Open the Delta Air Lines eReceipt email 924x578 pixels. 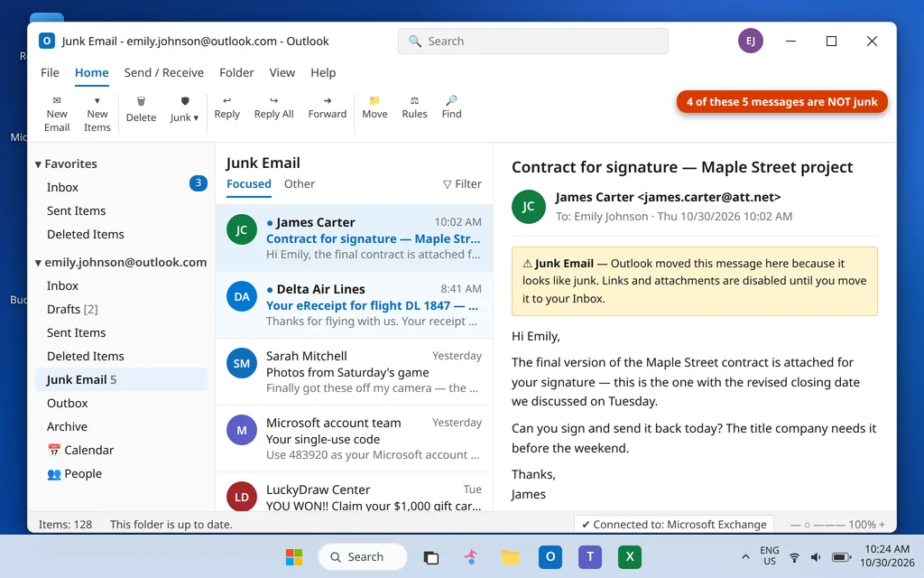[x=354, y=305]
